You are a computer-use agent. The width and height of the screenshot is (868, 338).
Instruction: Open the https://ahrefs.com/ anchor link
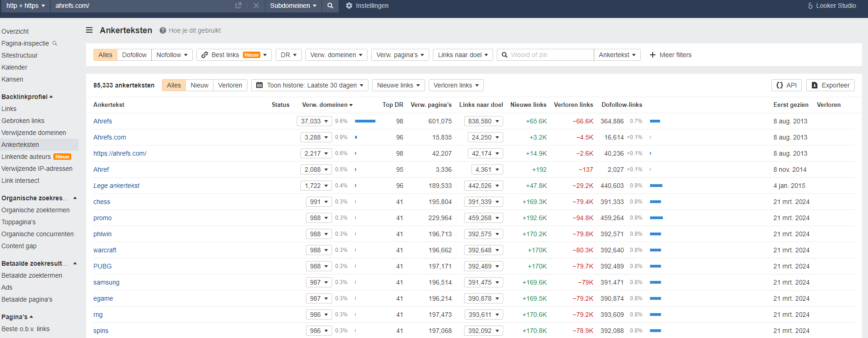(120, 153)
